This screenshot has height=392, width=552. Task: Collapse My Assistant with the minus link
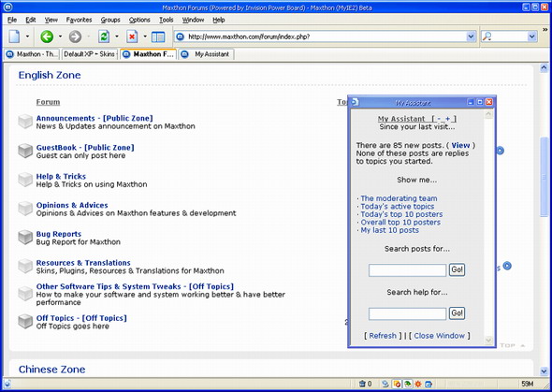(439, 119)
